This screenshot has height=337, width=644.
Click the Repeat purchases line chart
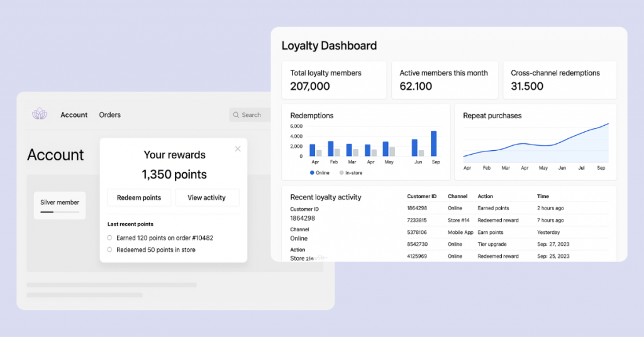point(536,143)
